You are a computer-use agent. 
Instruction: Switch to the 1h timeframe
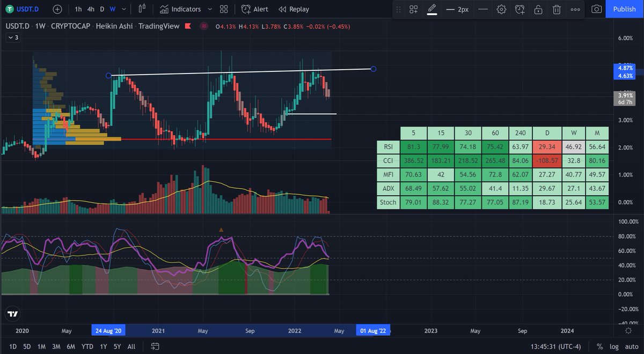coord(78,9)
